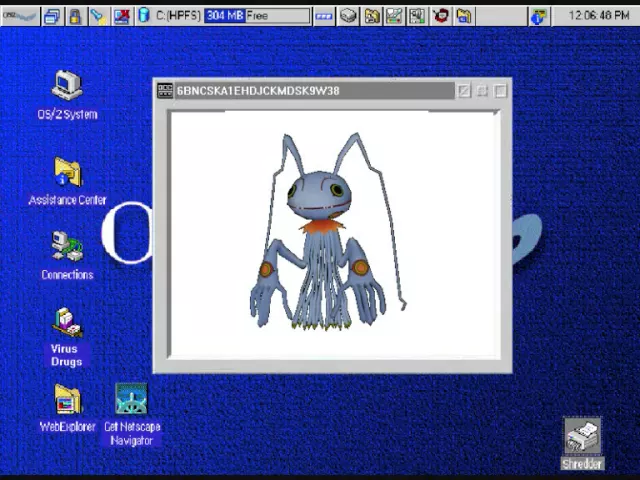Image resolution: width=640 pixels, height=480 pixels.
Task: Click the hide button of 6BNCSKA1EHDJCKMDSK9W38 window
Action: click(x=463, y=91)
